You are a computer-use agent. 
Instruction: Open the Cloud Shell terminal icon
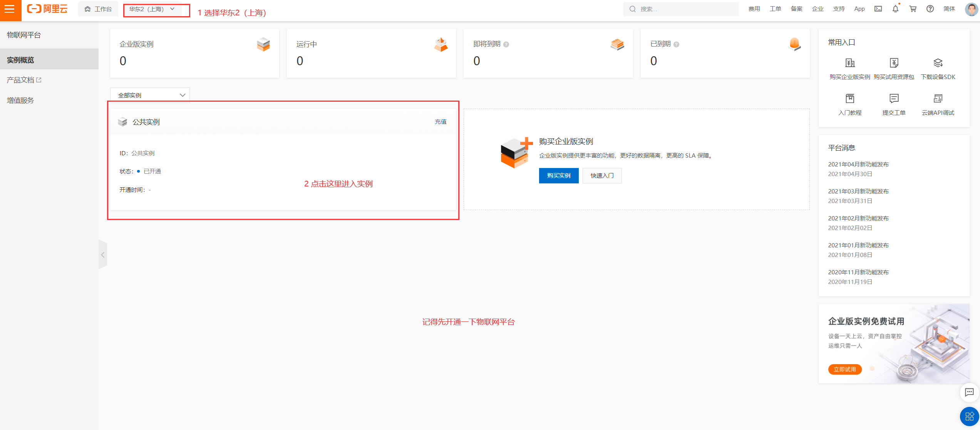(878, 9)
